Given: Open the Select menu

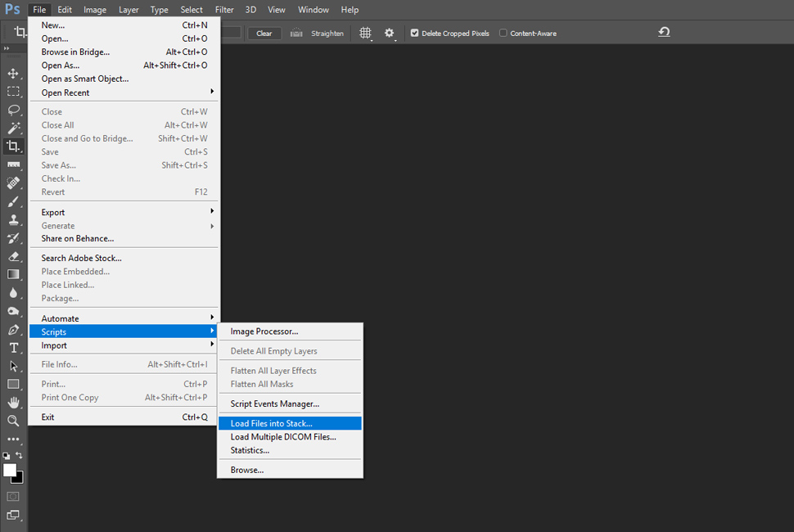Looking at the screenshot, I should [x=192, y=10].
